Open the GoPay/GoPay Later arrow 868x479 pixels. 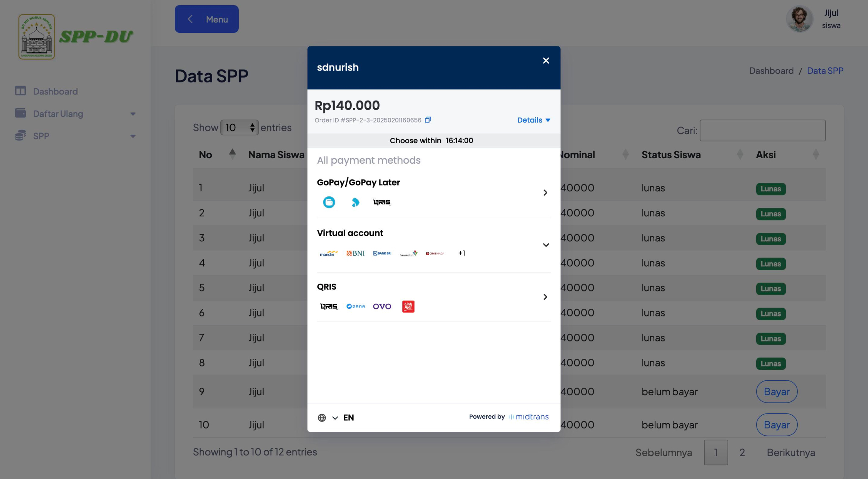pos(545,193)
